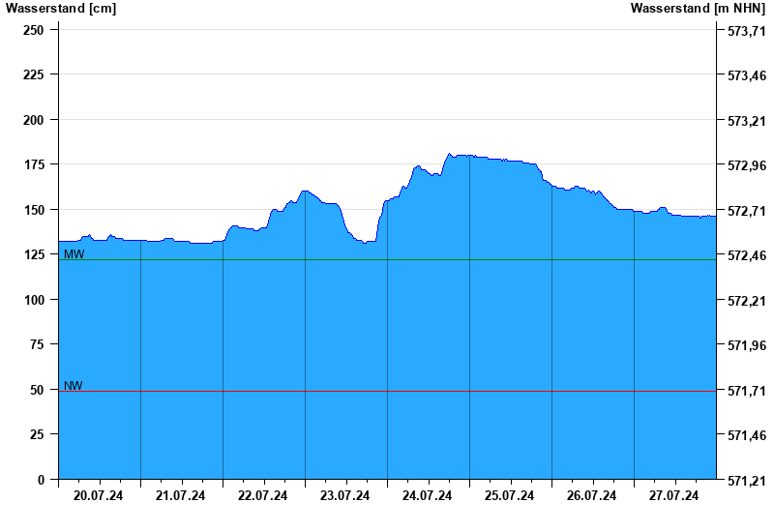Click the 50 tick label near NW line

tap(37, 390)
